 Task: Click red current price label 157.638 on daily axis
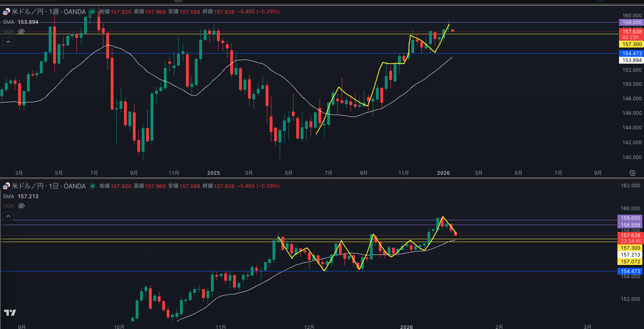point(630,236)
